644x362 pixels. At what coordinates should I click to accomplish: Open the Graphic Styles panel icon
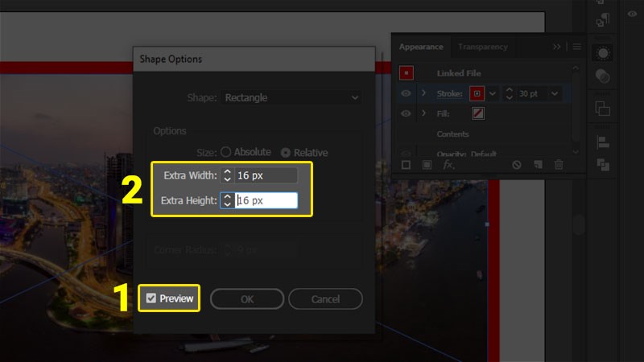602,76
